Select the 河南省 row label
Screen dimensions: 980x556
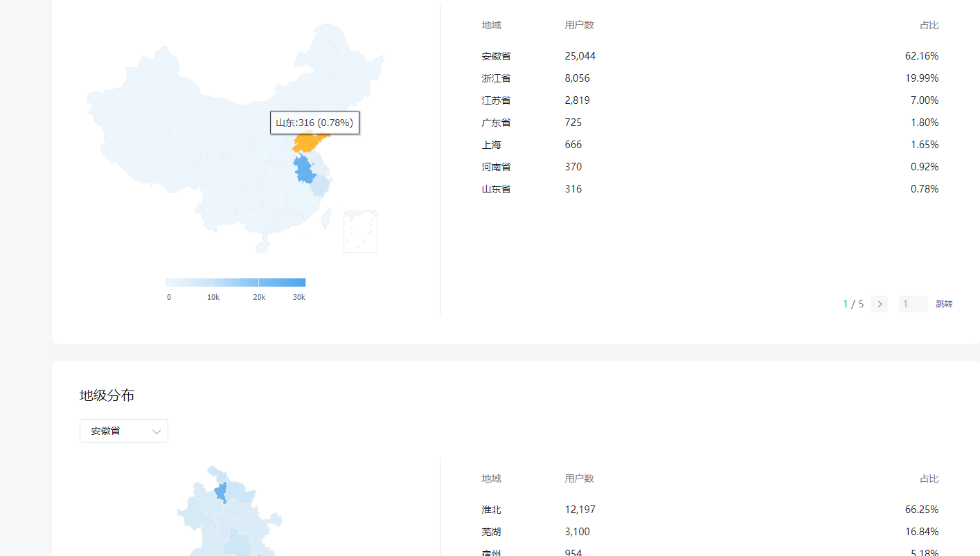[496, 167]
